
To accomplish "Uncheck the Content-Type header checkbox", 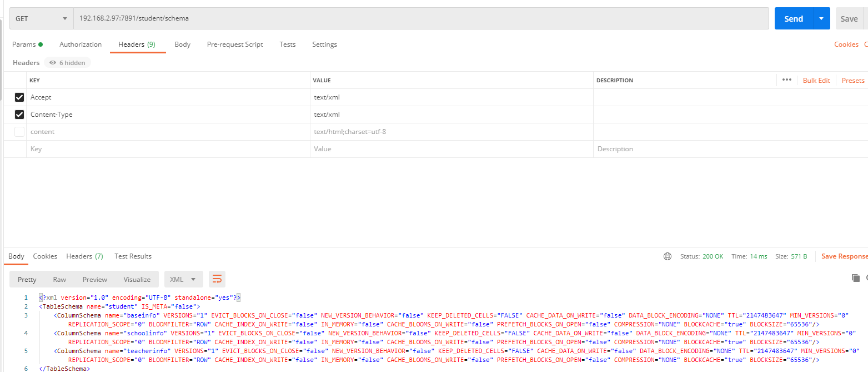I will [x=19, y=115].
